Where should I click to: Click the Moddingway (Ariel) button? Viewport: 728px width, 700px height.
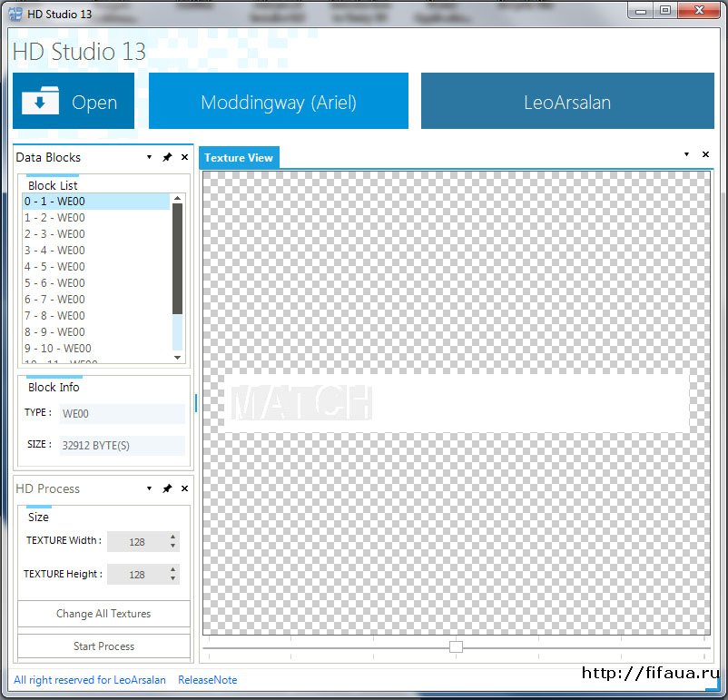[x=278, y=102]
